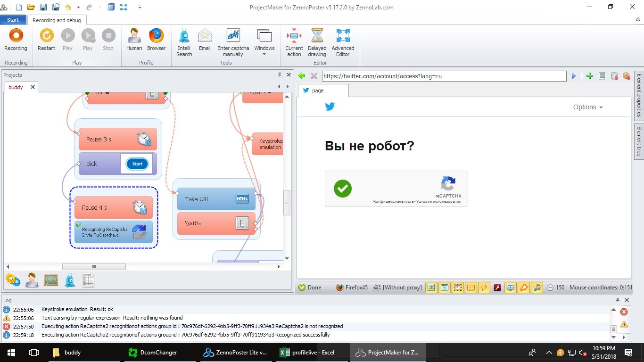Select the Recording and debug tab
This screenshot has height=362, width=644.
tap(57, 20)
